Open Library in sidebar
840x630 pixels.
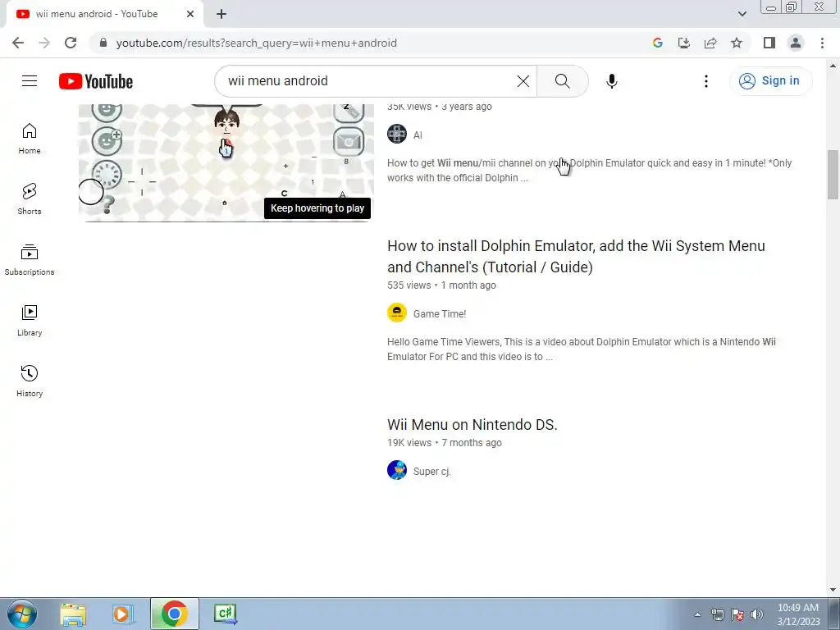click(30, 321)
